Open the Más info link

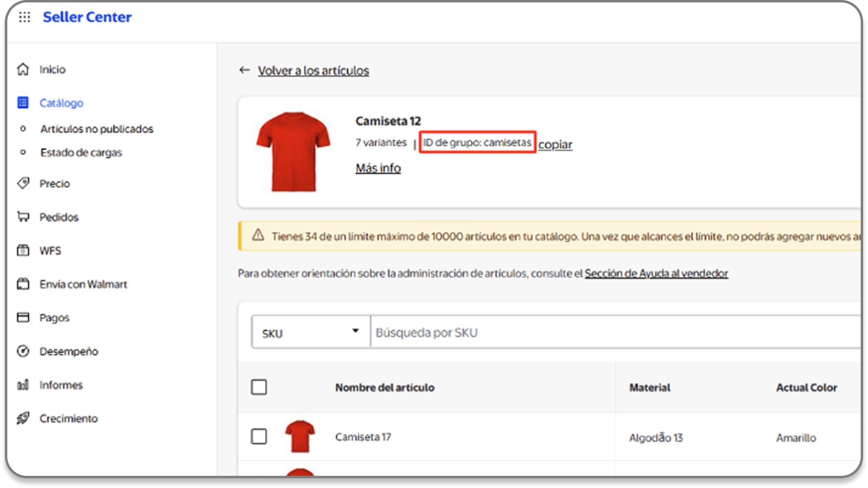(378, 168)
